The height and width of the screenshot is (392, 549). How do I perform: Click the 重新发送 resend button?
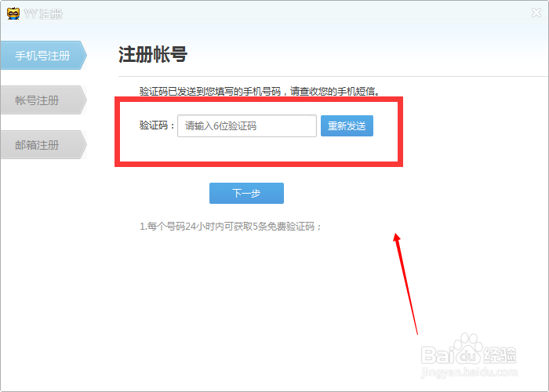[347, 125]
